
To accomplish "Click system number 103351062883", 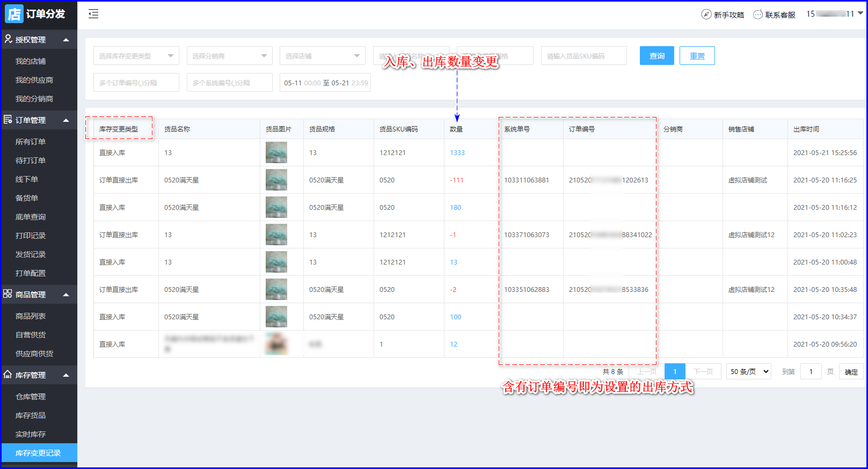I will [x=527, y=290].
